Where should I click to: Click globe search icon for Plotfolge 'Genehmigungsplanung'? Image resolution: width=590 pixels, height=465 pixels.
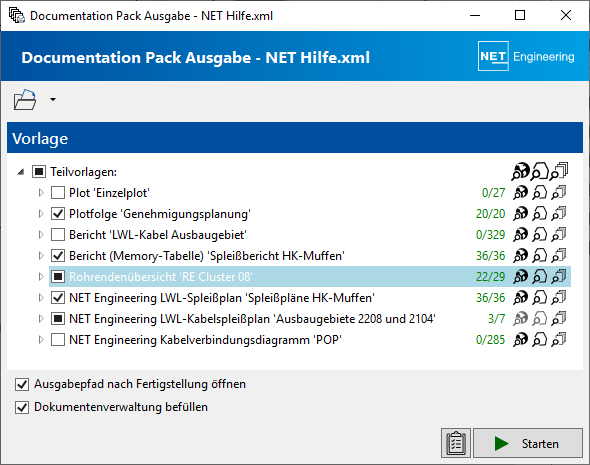pos(521,214)
